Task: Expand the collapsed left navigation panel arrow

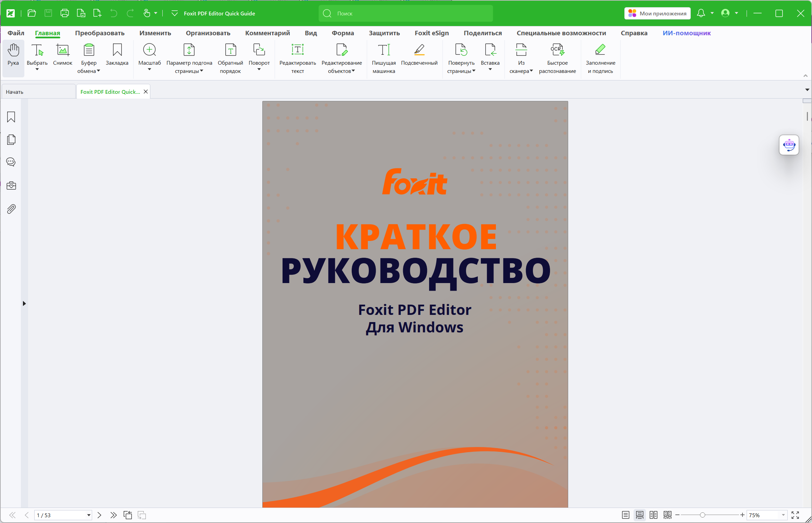Action: tap(24, 303)
